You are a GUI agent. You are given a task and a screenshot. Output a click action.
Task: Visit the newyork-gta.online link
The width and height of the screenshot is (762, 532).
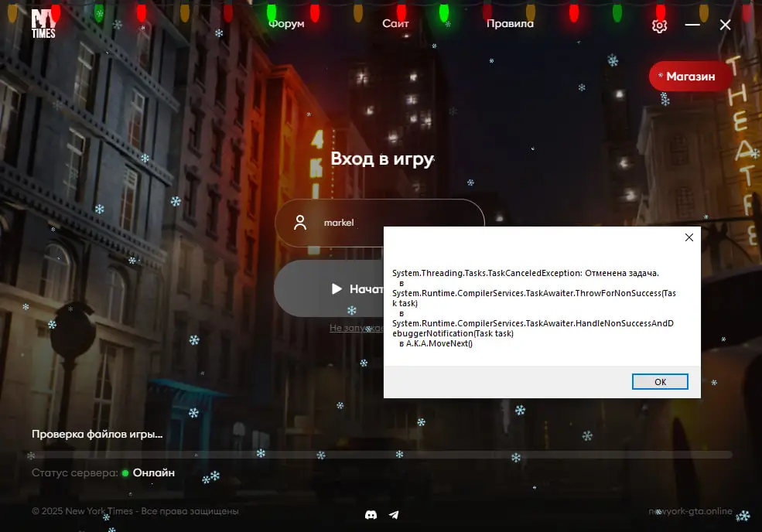690,511
